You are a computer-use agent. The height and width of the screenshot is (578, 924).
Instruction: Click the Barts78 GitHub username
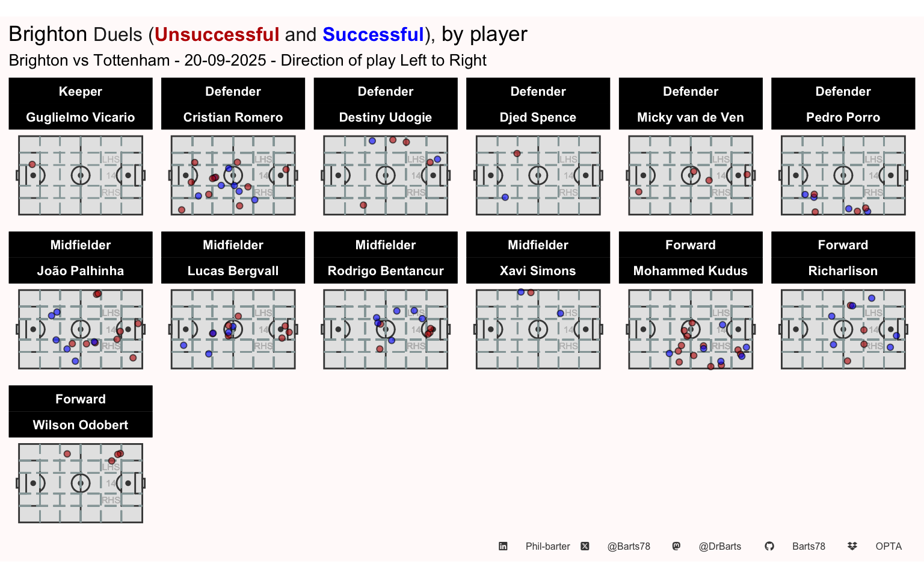pyautogui.click(x=808, y=546)
